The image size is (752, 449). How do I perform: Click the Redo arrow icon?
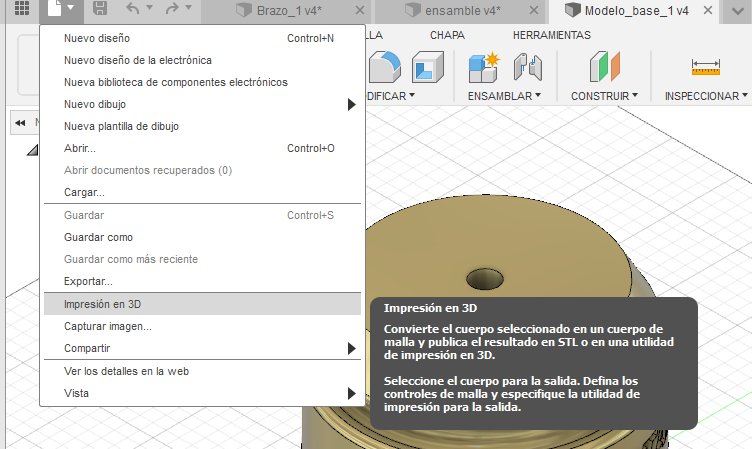point(172,8)
